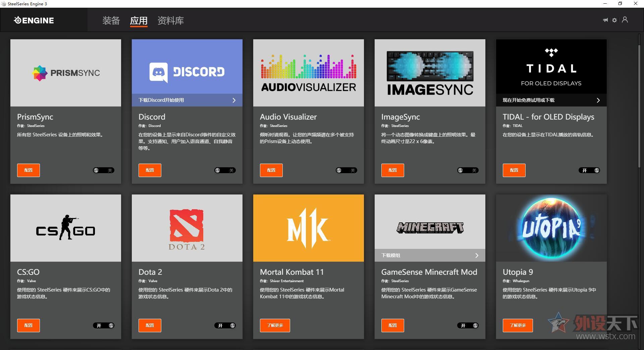Viewport: 644px width, 350px height.
Task: Toggle Discord app on
Action: pos(225,170)
